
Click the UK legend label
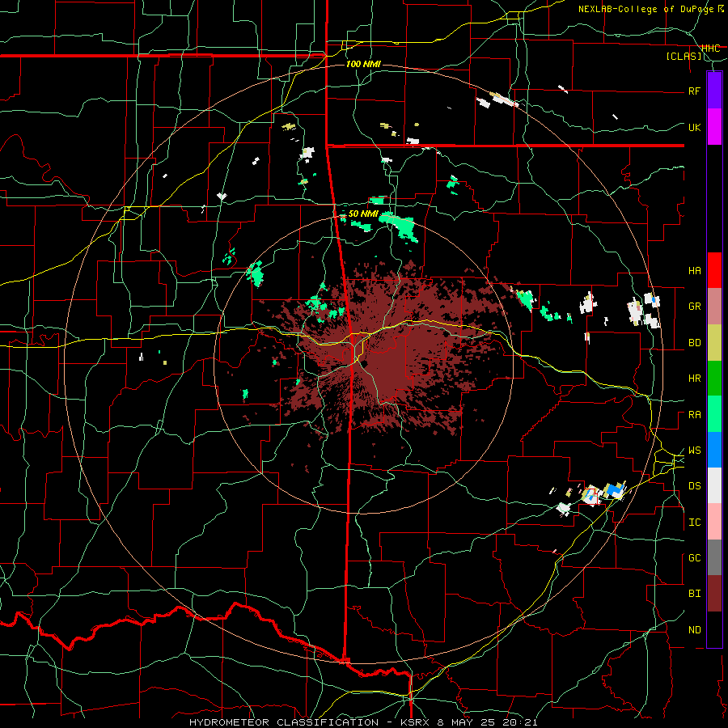[x=694, y=127]
